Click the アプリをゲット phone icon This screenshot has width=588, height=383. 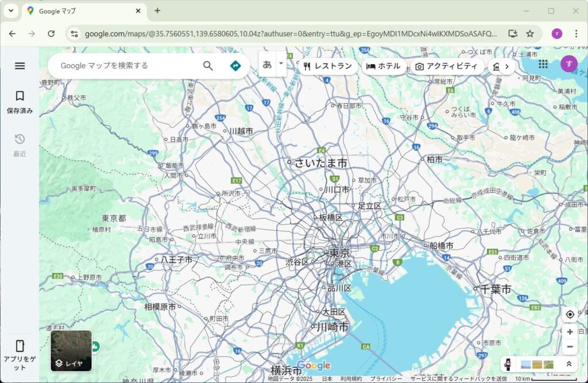click(x=20, y=346)
